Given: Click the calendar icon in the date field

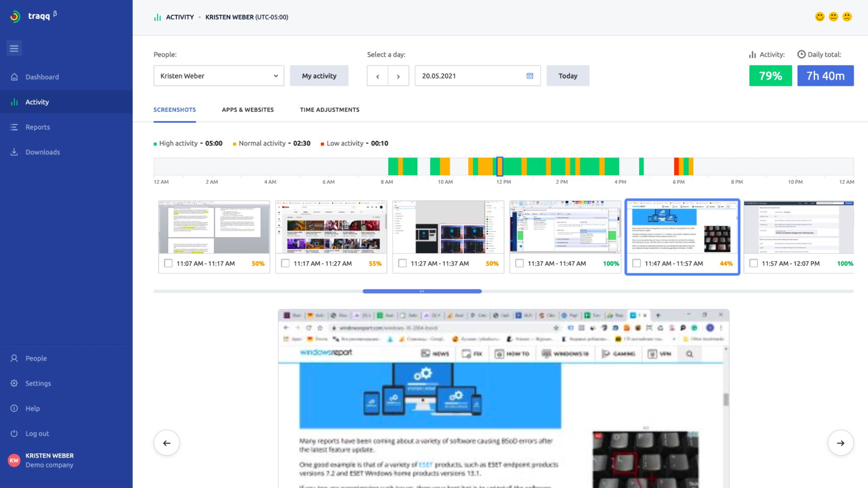Looking at the screenshot, I should pyautogui.click(x=529, y=75).
